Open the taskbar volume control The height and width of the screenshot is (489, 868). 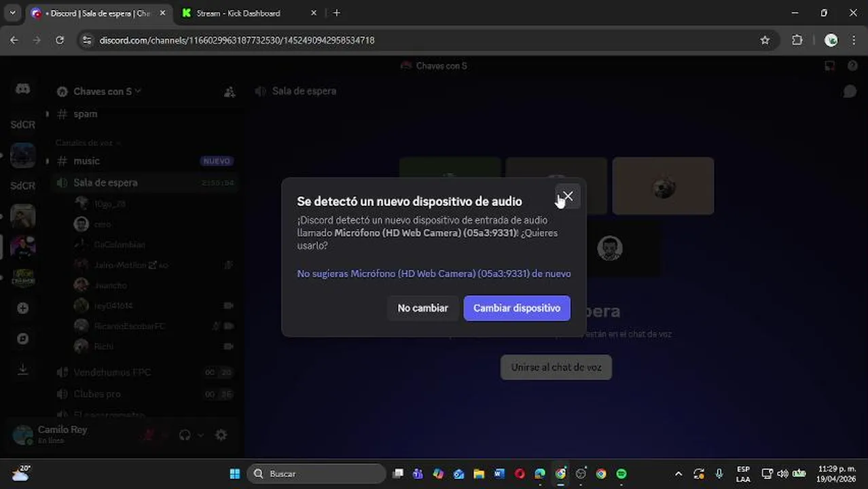click(782, 473)
